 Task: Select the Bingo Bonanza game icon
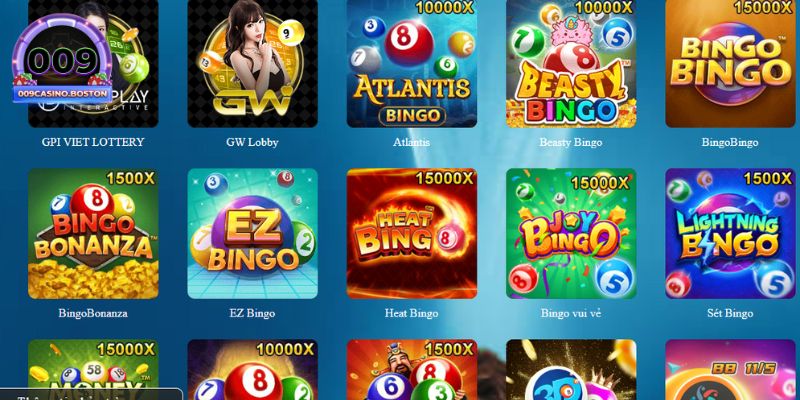point(93,234)
